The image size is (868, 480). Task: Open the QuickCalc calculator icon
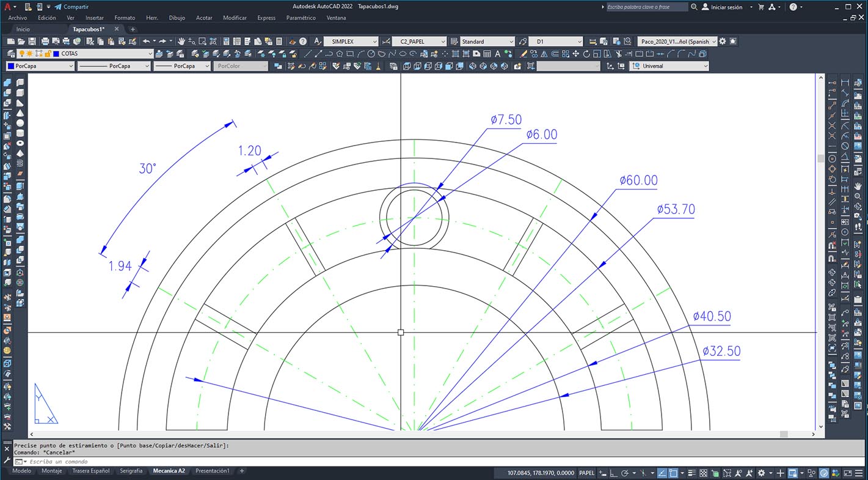click(x=279, y=42)
